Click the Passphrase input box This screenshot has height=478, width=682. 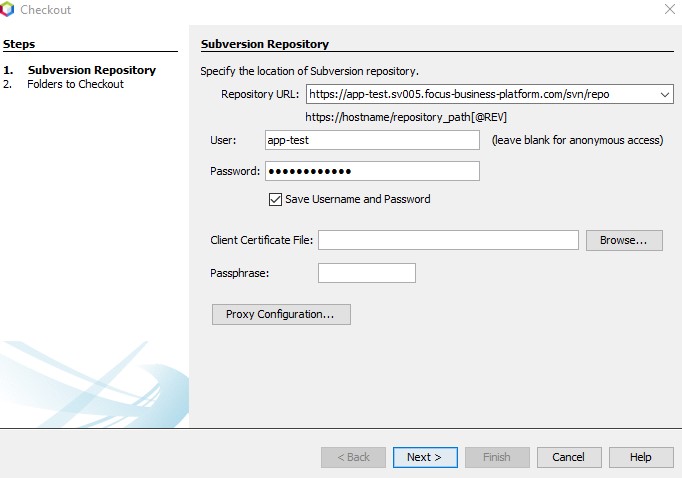[367, 273]
